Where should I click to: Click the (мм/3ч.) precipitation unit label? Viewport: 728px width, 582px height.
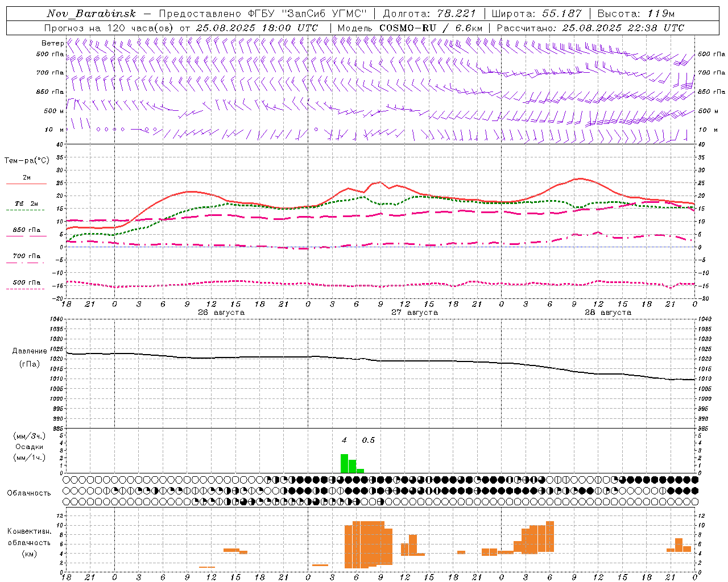[x=30, y=436]
